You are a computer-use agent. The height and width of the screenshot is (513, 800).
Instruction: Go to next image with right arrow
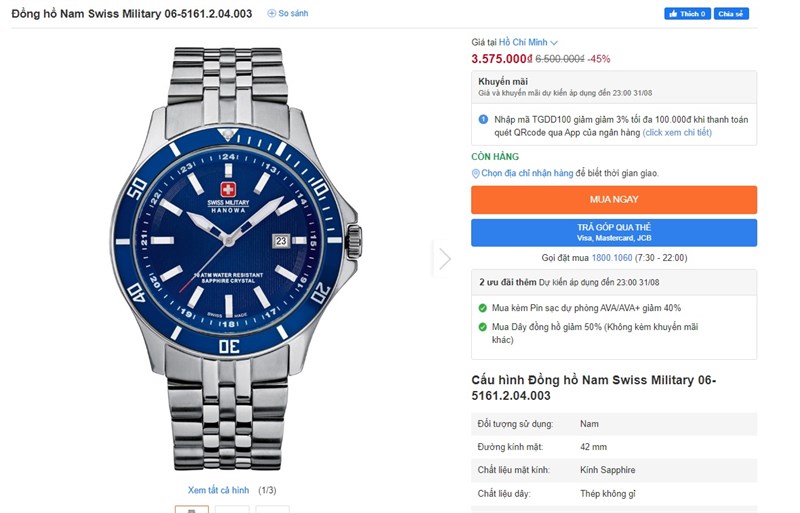click(x=444, y=258)
